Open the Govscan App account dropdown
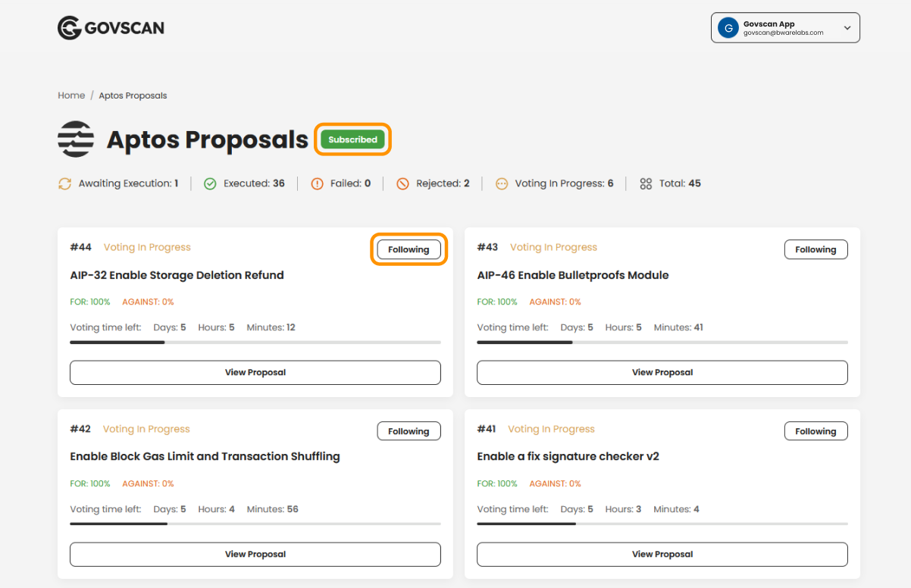 pyautogui.click(x=847, y=27)
